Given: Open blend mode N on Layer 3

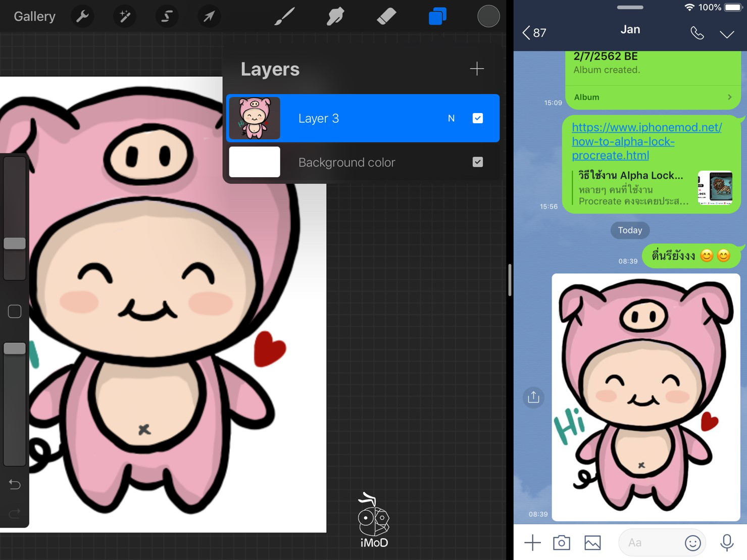Looking at the screenshot, I should coord(451,118).
